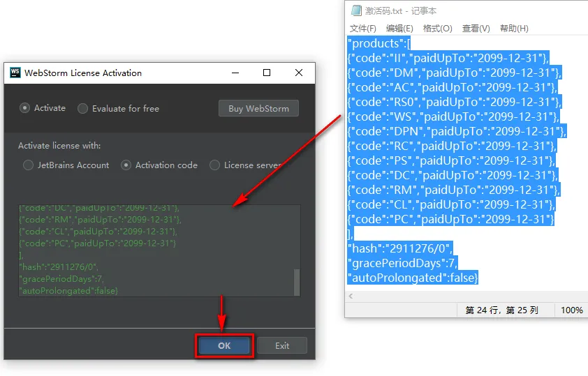Screen dimensions: 588x376
Task: Click inside the activation code text area
Action: point(159,250)
